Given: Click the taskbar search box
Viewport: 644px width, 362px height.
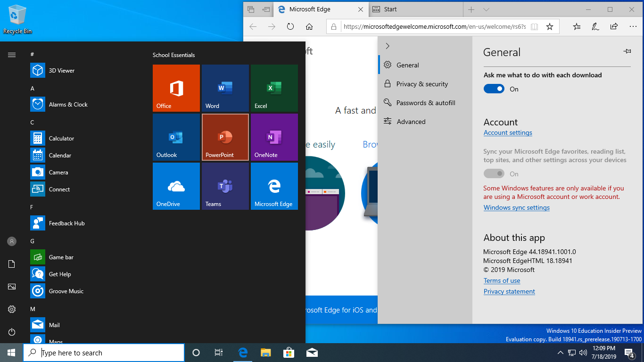Looking at the screenshot, I should [x=104, y=353].
